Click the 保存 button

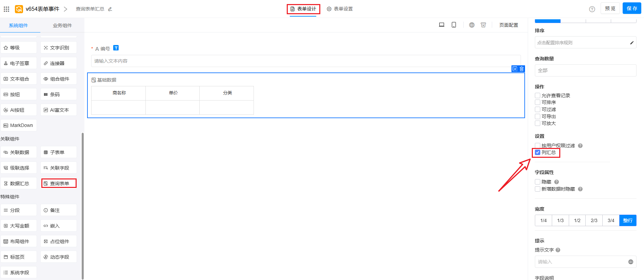631,8
